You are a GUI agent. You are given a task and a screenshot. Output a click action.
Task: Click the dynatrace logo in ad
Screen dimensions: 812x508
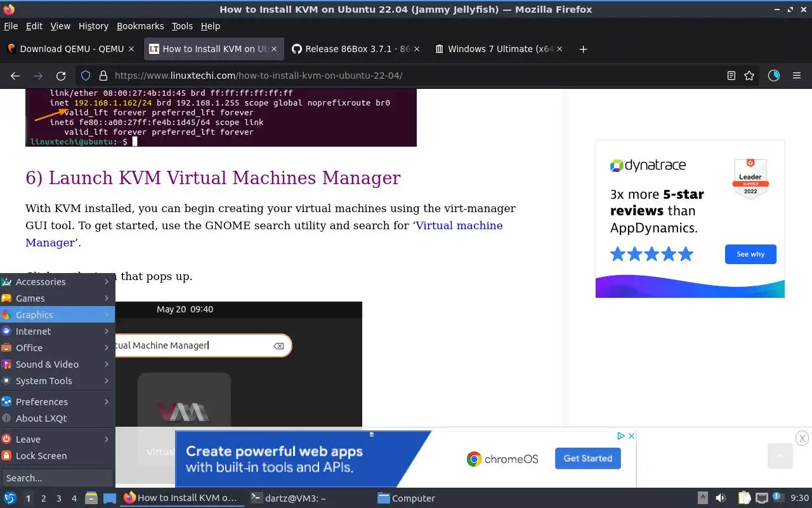pos(648,166)
